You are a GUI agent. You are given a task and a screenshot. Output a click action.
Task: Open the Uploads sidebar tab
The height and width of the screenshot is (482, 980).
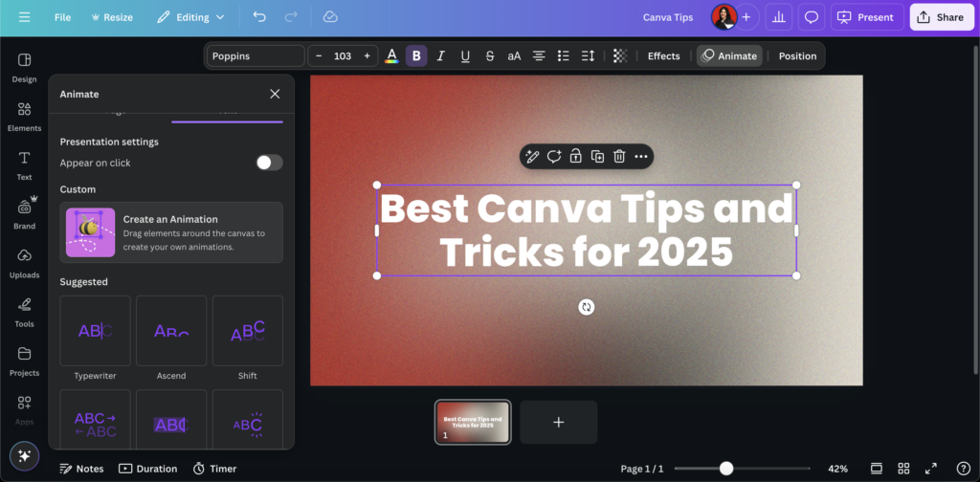[24, 264]
